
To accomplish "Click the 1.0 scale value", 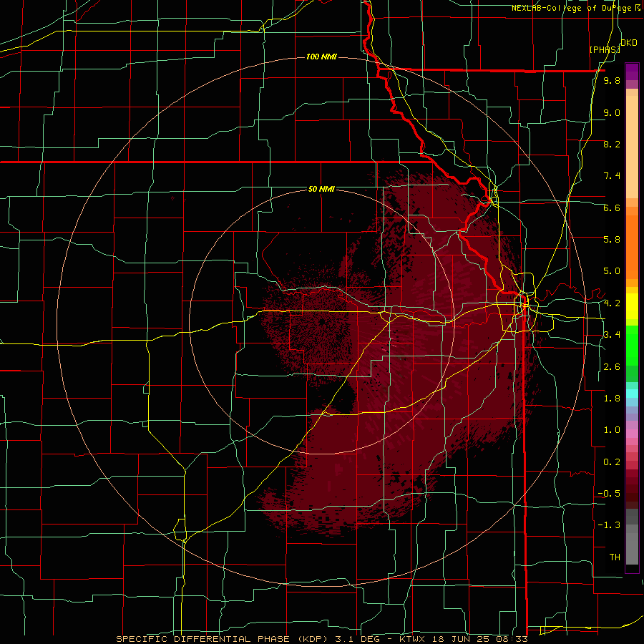I will point(612,430).
